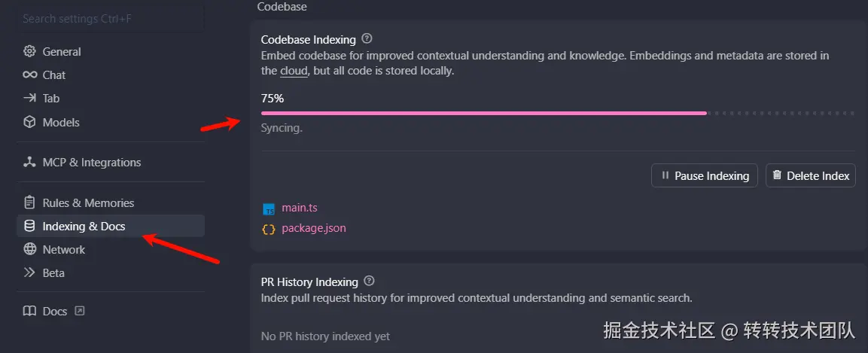Viewport: 868px width, 353px height.
Task: Go to the Models settings page
Action: point(61,123)
